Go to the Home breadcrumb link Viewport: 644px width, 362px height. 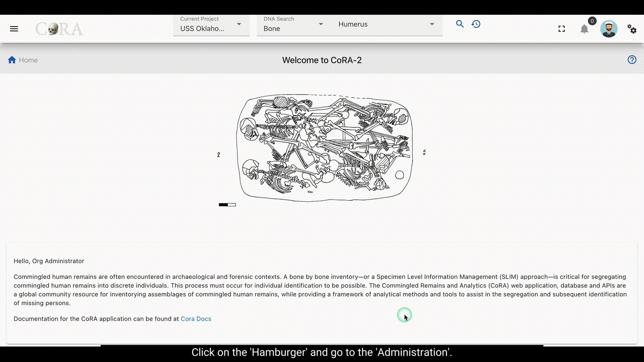pos(28,60)
